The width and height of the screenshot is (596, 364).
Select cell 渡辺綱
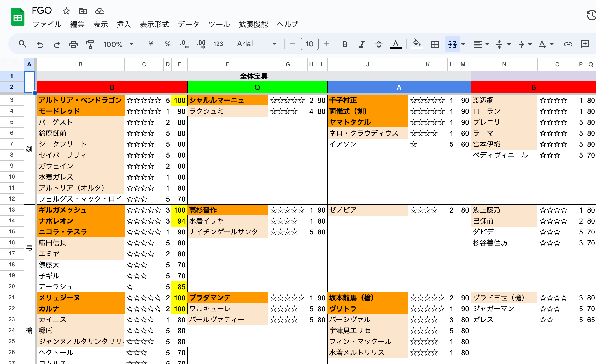pyautogui.click(x=504, y=100)
